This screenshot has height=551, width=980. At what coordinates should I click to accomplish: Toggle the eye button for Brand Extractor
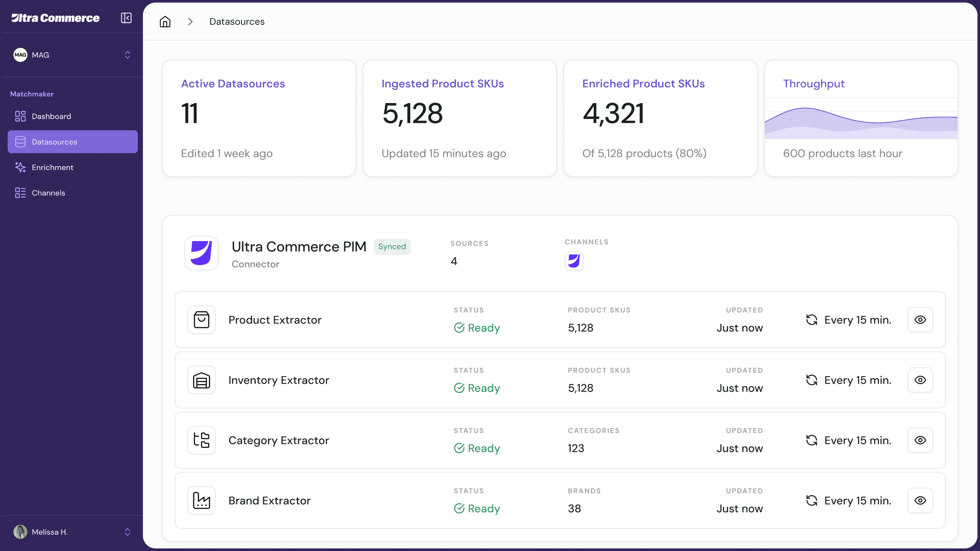pyautogui.click(x=920, y=500)
